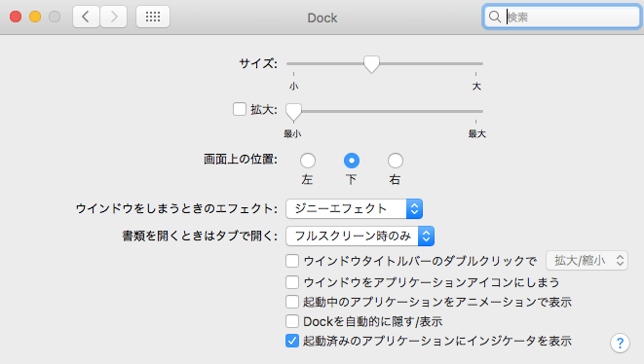
Task: Enable ウインドウタイトルバーのダブルクリックで checkbox
Action: pyautogui.click(x=292, y=261)
